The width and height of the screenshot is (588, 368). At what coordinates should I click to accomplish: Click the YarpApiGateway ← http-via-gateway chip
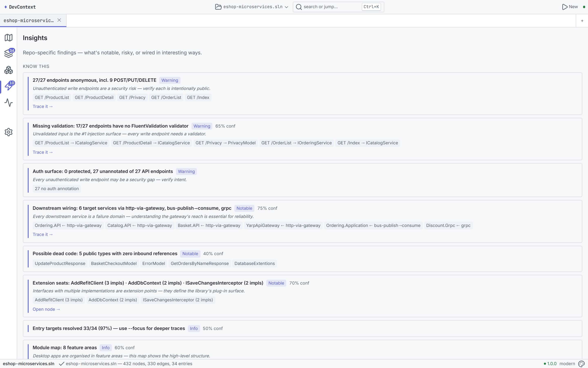click(283, 225)
